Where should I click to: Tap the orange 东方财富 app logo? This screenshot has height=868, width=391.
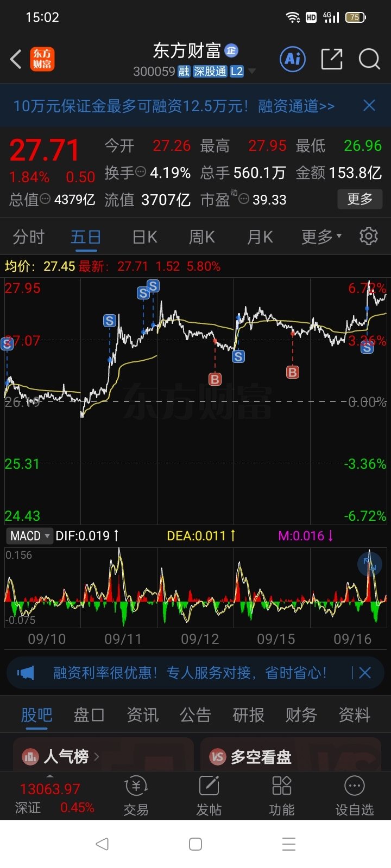[42, 59]
